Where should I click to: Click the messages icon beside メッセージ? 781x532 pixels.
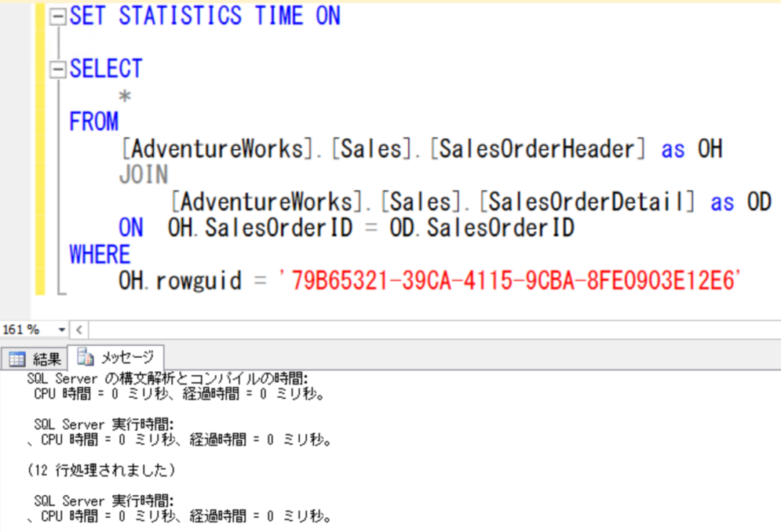[85, 357]
